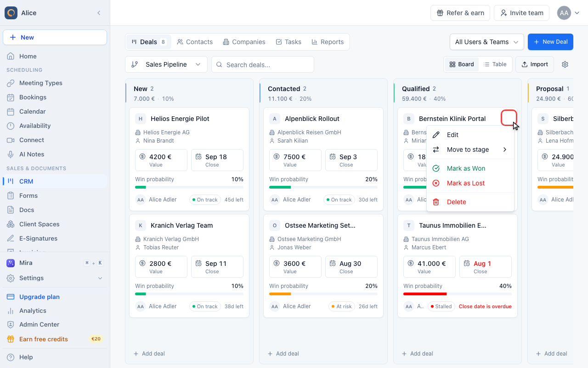This screenshot has width=588, height=368.
Task: Add deal in the Qualified column
Action: pyautogui.click(x=417, y=354)
